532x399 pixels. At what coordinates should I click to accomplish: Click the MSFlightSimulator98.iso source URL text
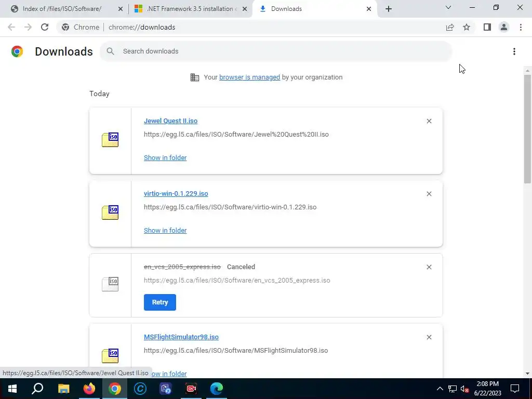tap(236, 351)
